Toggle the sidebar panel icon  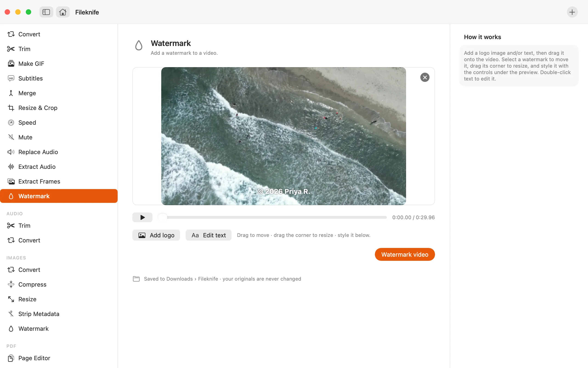coord(46,12)
